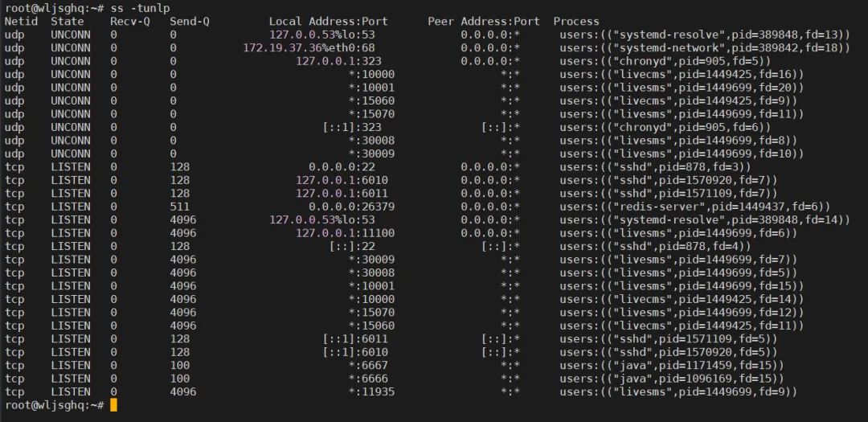Click the State column header

pos(68,21)
